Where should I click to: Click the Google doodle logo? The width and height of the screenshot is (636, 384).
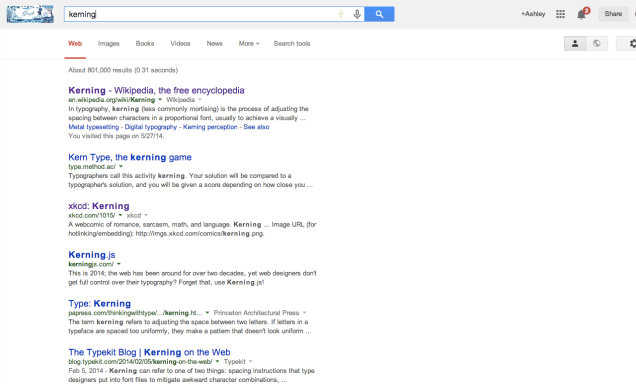[x=30, y=14]
